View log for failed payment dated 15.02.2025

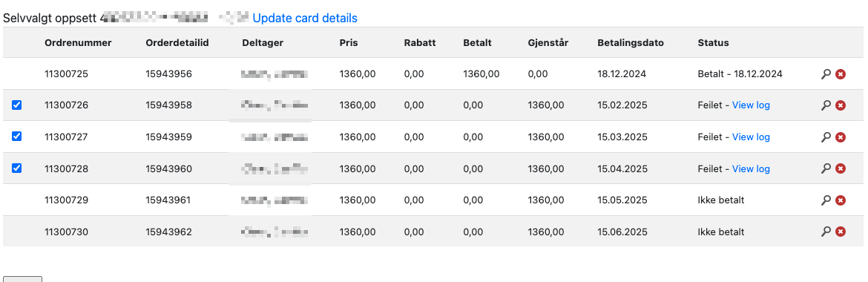pos(751,105)
